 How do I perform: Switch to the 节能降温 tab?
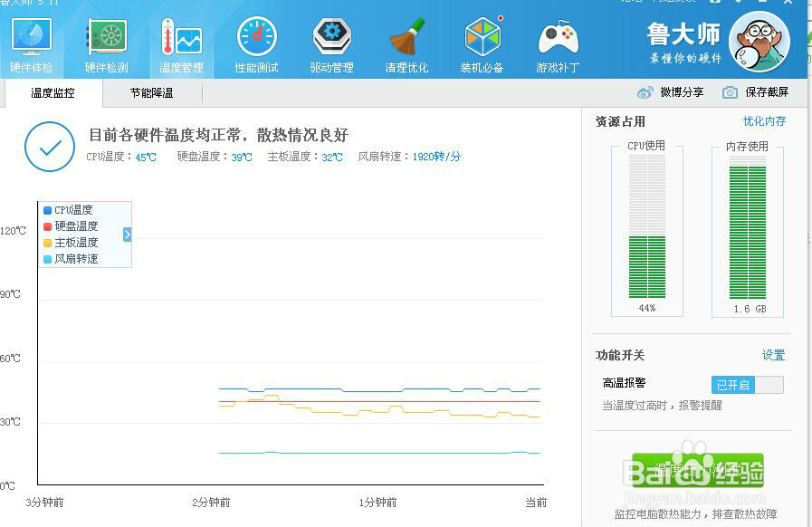[152, 92]
